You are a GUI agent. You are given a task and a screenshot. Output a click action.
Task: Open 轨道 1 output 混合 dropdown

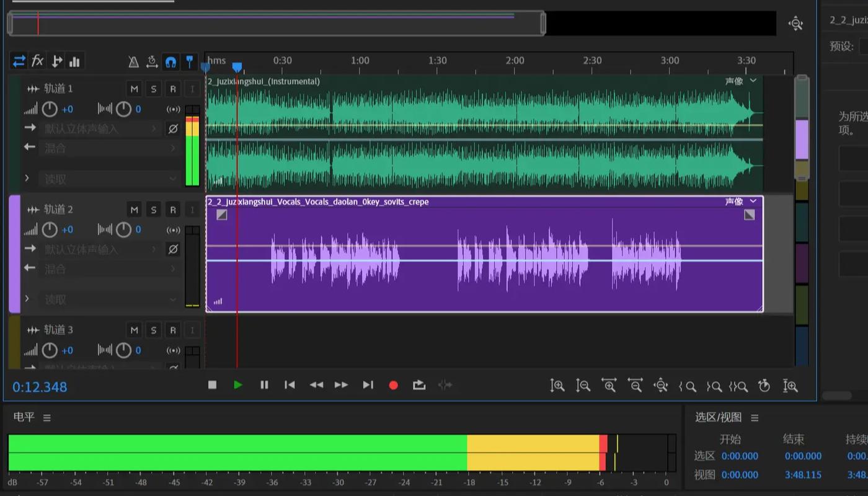(110, 148)
